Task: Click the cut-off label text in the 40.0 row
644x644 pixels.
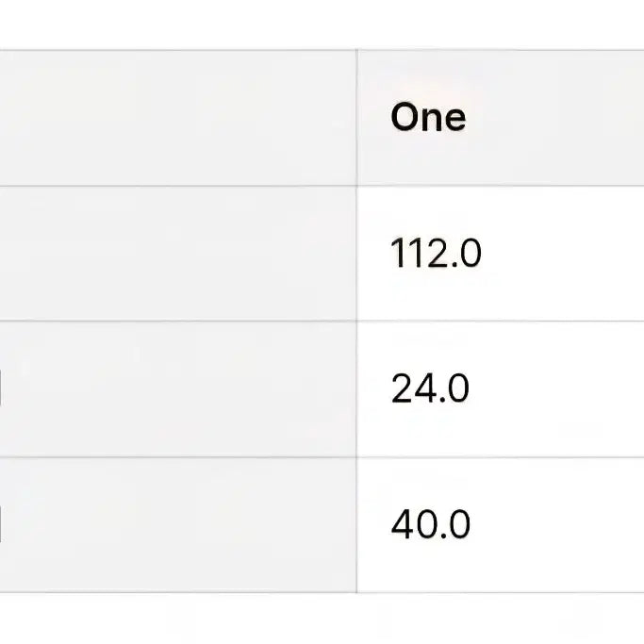Action: pos(1,525)
